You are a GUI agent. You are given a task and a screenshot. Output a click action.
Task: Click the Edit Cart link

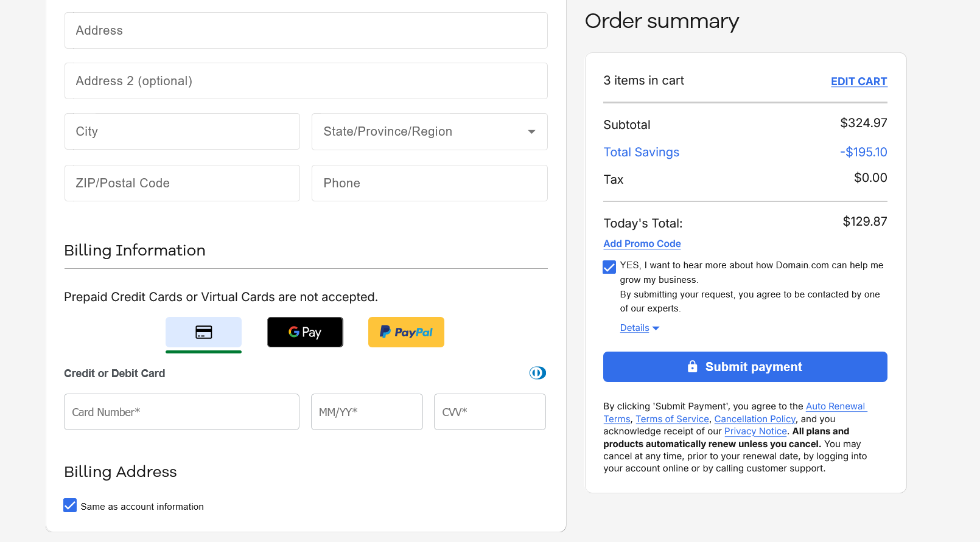click(859, 82)
